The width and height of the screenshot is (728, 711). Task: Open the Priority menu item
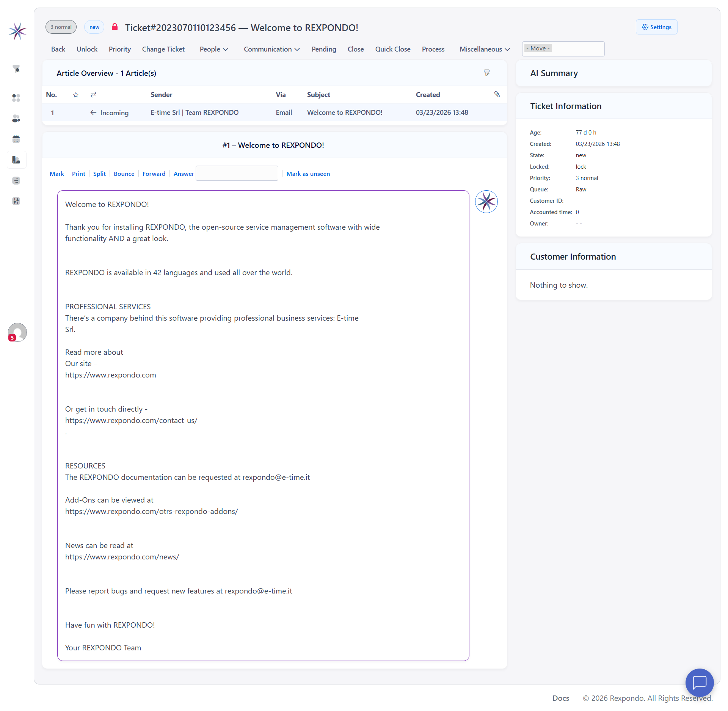pos(120,49)
